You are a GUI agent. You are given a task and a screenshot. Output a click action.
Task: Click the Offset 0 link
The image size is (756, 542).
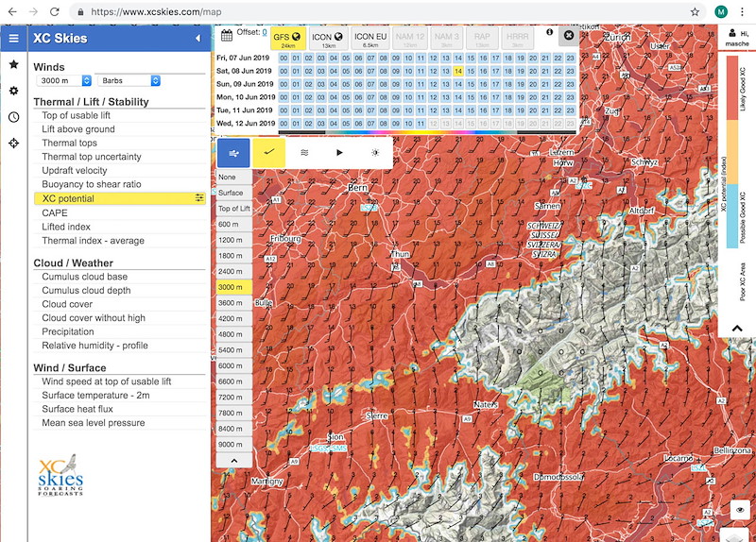pyautogui.click(x=265, y=32)
